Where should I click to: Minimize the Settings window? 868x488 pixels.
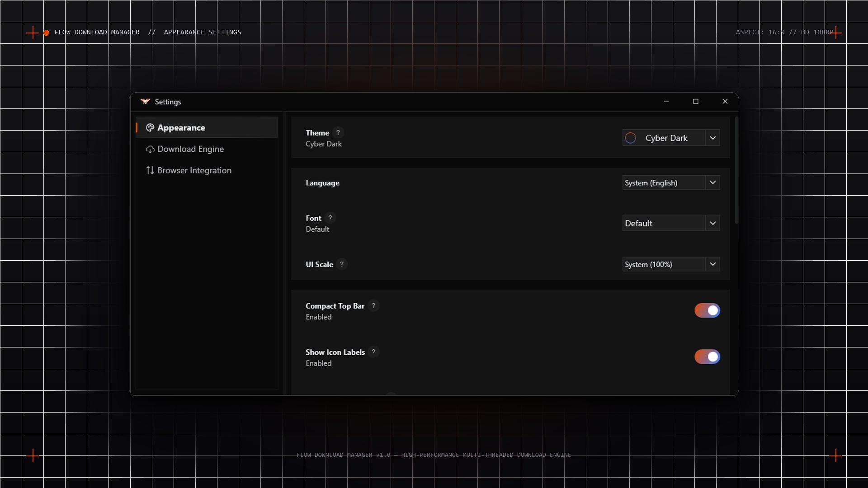[x=666, y=102]
